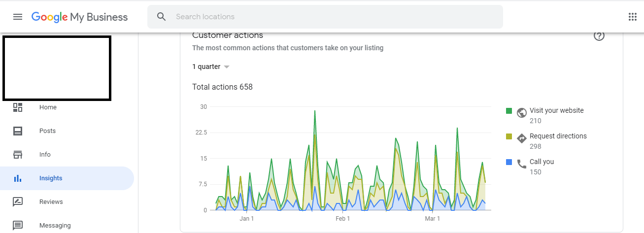This screenshot has height=233, width=644.
Task: Open the Messaging section
Action: point(55,226)
